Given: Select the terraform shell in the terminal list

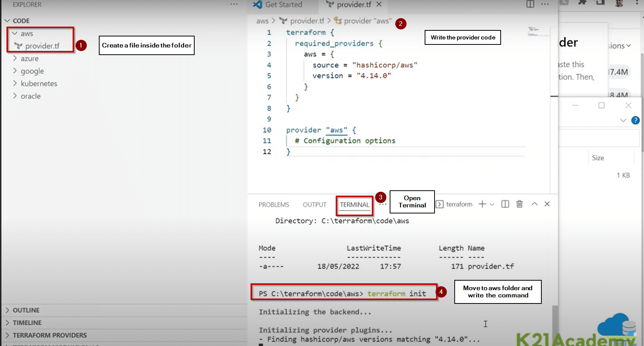Looking at the screenshot, I should (x=460, y=204).
